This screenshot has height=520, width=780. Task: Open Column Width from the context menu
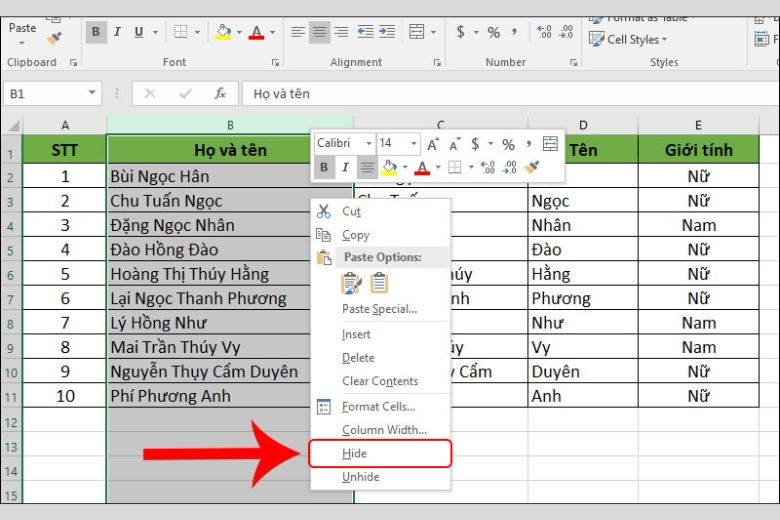(381, 430)
